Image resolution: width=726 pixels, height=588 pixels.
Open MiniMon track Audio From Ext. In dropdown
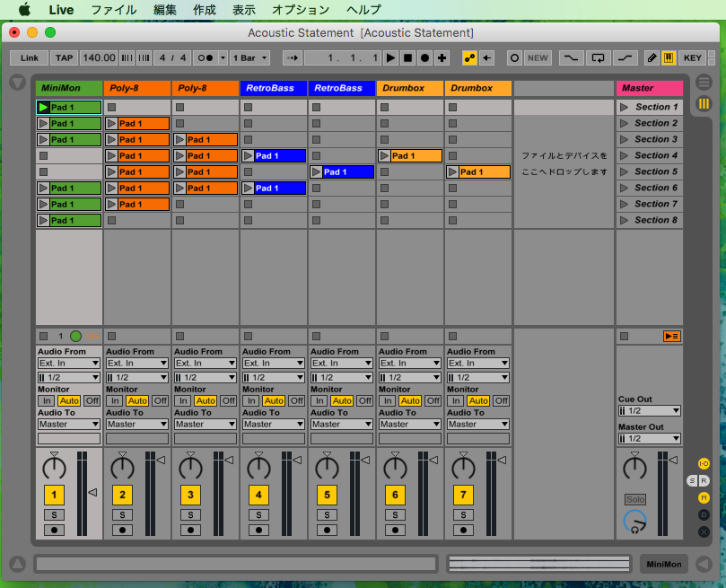(69, 363)
